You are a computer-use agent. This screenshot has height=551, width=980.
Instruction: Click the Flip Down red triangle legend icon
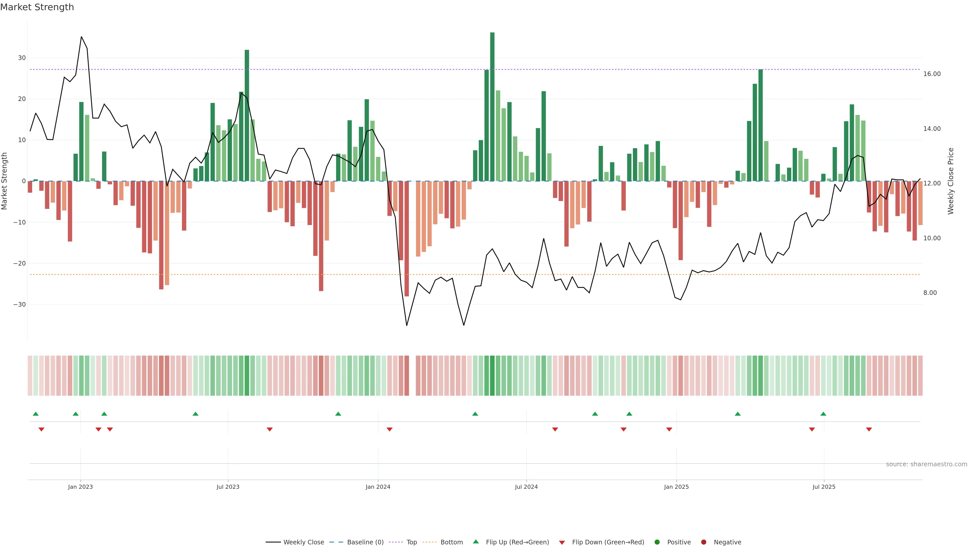tap(562, 543)
